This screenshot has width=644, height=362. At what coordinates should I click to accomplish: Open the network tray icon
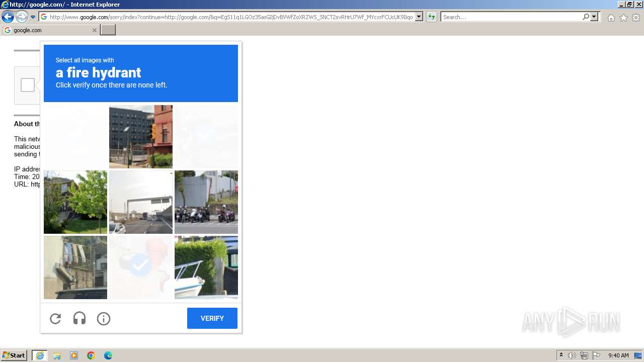pyautogui.click(x=584, y=355)
